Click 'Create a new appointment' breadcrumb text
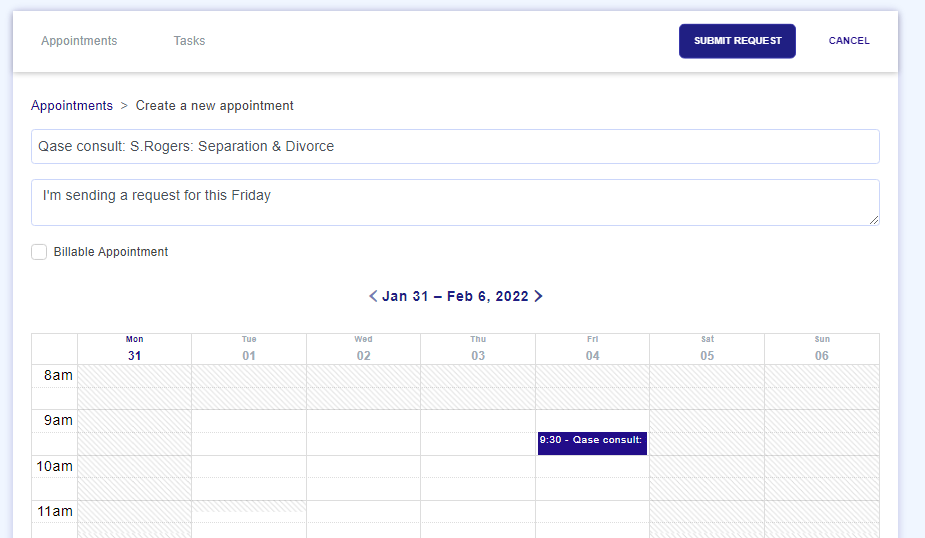Viewport: 925px width, 538px height. (215, 106)
